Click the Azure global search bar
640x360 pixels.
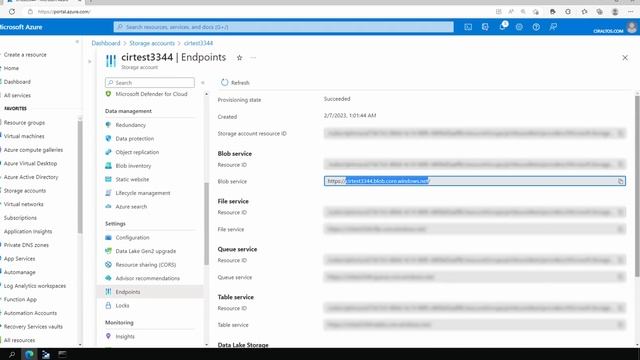(x=284, y=27)
